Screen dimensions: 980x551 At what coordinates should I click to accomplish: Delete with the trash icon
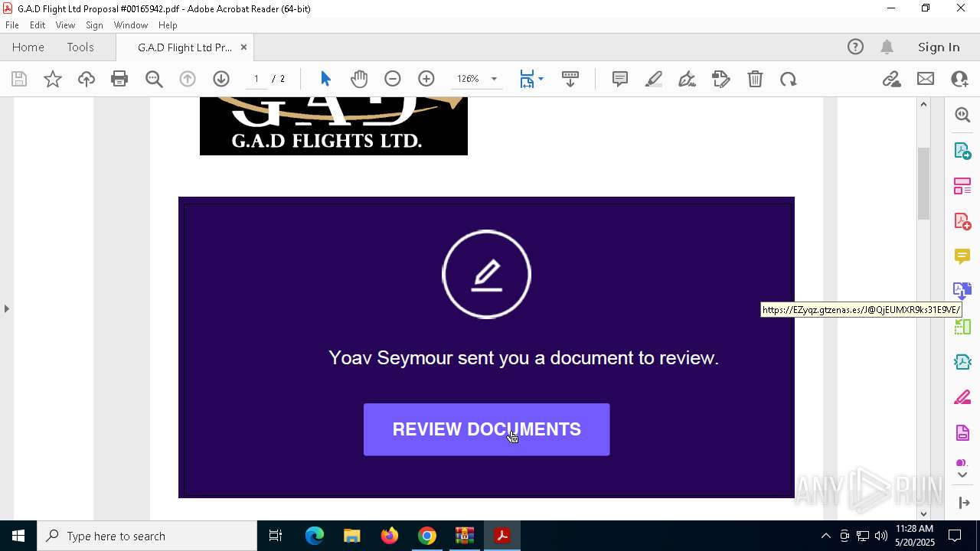755,79
